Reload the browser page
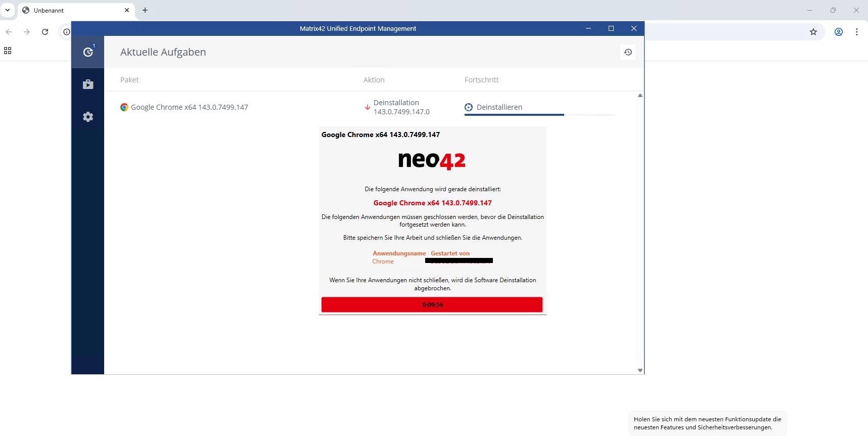This screenshot has width=868, height=440. click(x=45, y=32)
